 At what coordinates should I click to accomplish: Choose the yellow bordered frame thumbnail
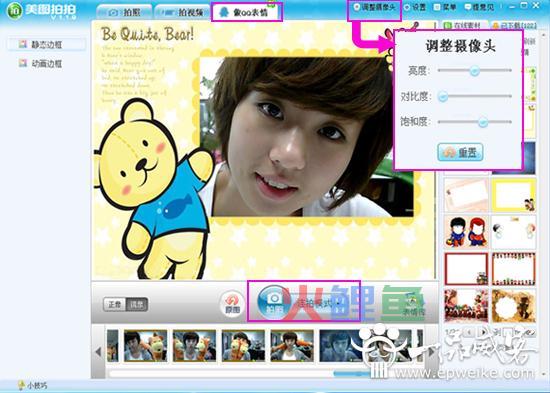pos(513,195)
